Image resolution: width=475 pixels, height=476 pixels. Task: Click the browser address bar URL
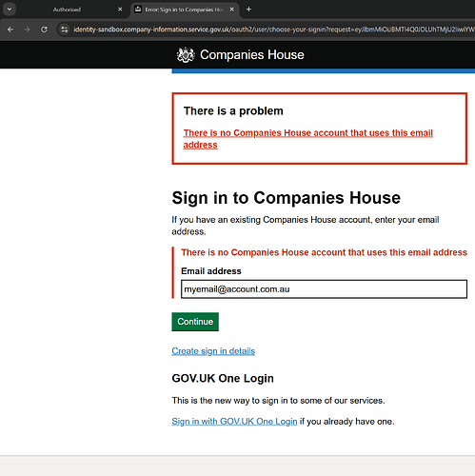coord(273,30)
